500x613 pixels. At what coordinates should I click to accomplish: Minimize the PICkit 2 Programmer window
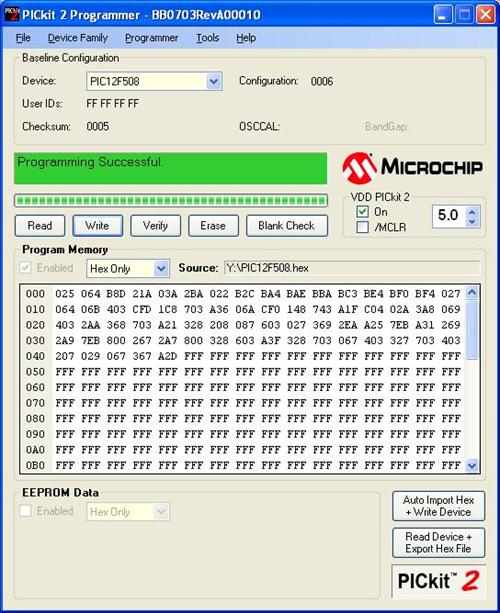(x=443, y=15)
